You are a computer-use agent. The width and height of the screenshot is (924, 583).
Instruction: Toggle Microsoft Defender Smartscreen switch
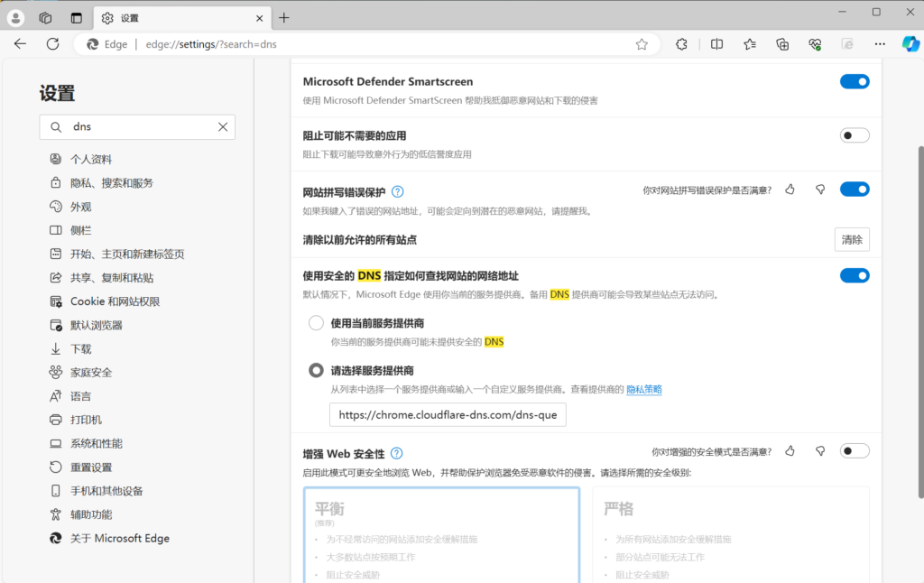coord(855,82)
